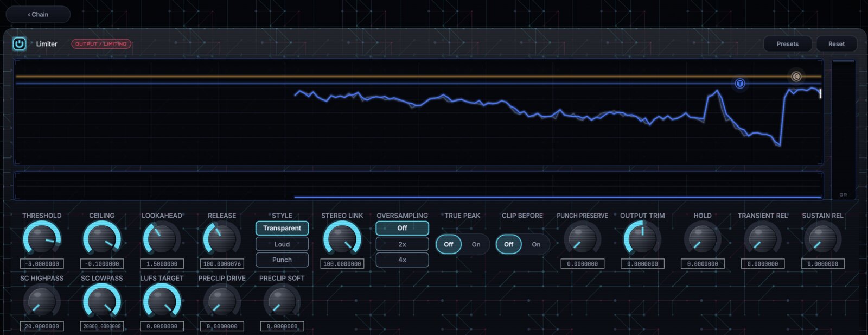Click the Sustain Rel knob
This screenshot has width=868, height=335.
(x=822, y=239)
